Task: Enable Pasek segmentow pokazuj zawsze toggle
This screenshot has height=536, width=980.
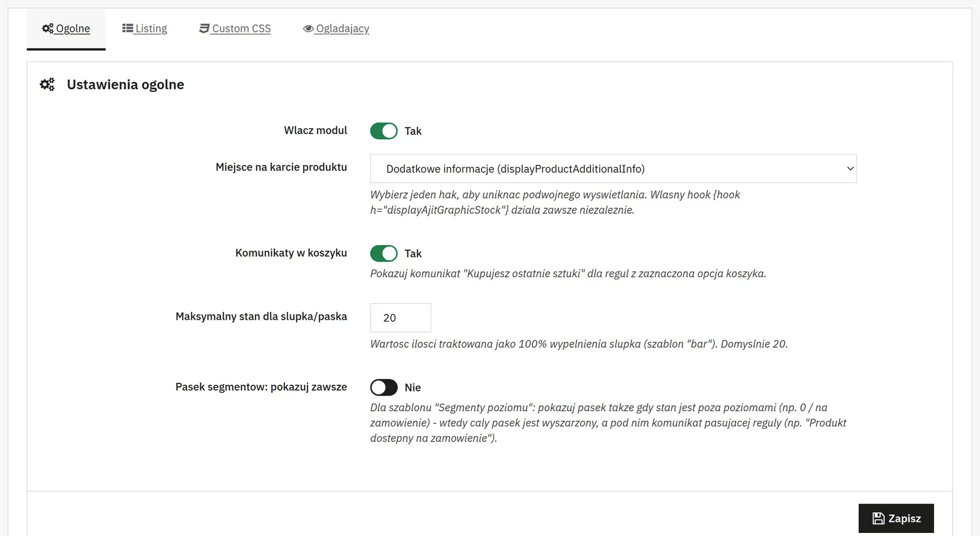Action: coord(383,387)
